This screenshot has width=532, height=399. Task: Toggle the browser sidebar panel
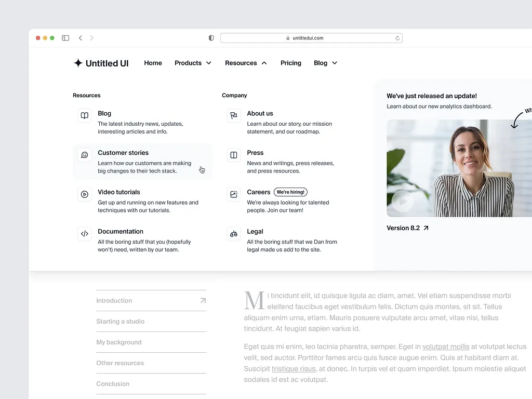65,38
